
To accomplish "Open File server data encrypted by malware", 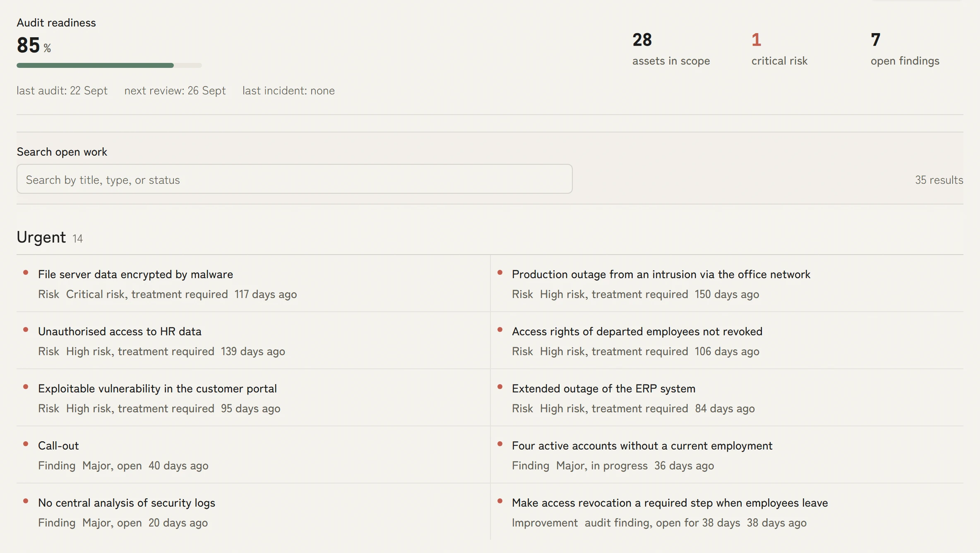I will pos(253,284).
